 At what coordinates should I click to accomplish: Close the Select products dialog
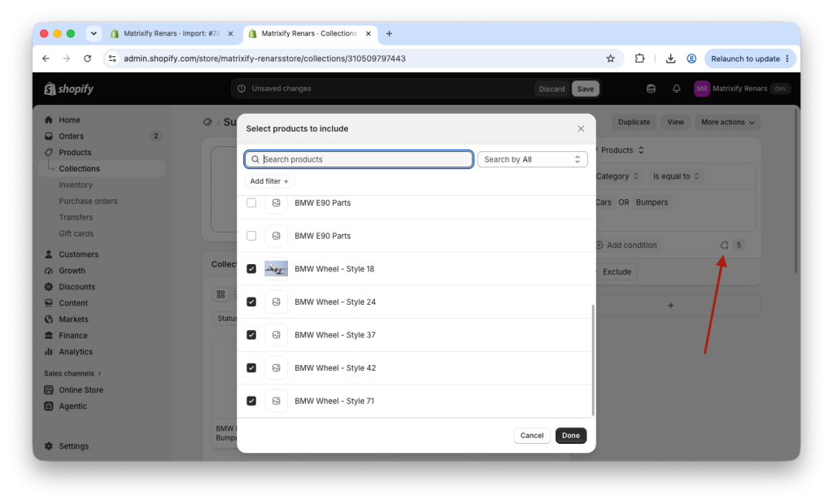coord(581,128)
